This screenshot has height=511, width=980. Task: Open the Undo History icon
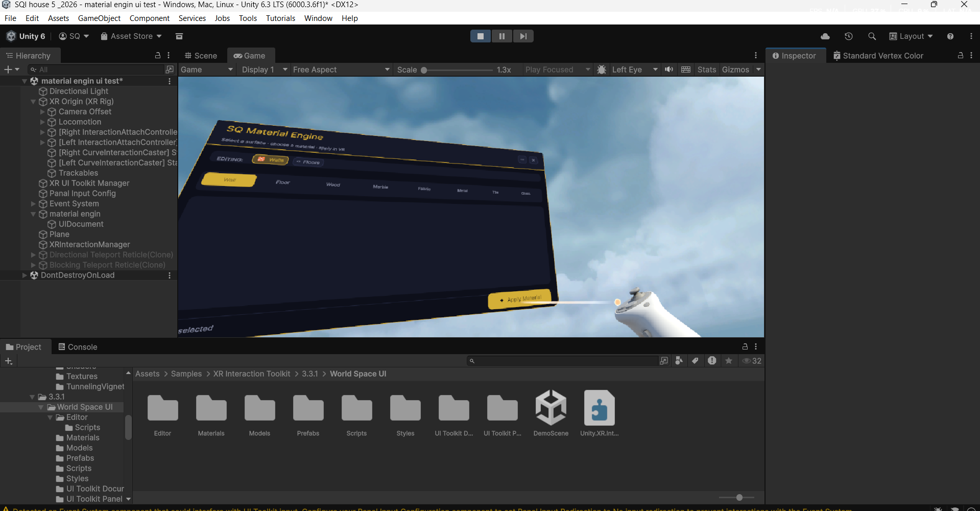[x=849, y=36]
